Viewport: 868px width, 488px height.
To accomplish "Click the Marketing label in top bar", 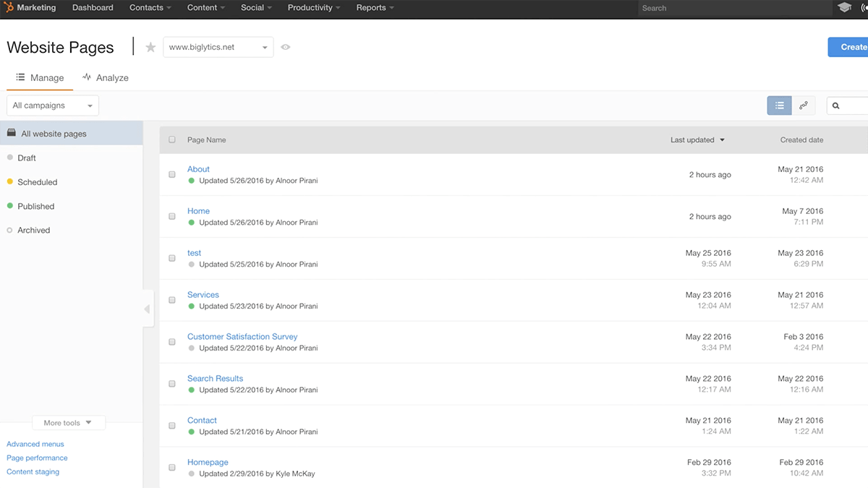I will pyautogui.click(x=36, y=7).
